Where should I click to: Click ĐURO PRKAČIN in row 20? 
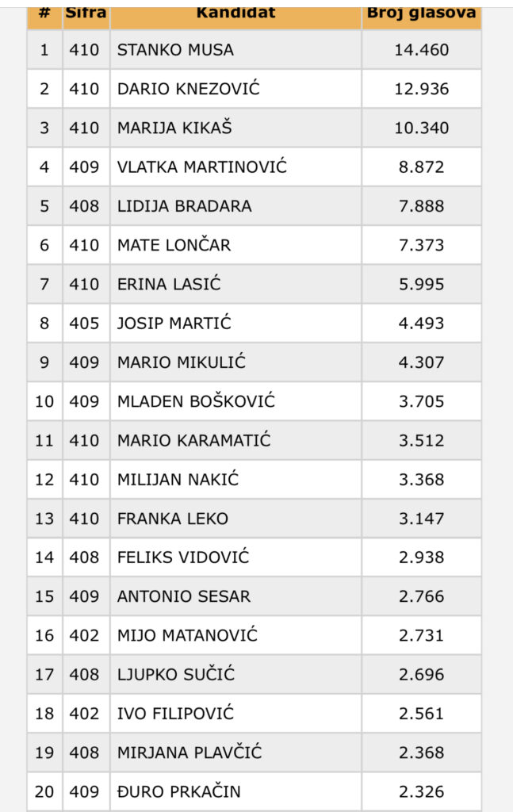tap(178, 791)
